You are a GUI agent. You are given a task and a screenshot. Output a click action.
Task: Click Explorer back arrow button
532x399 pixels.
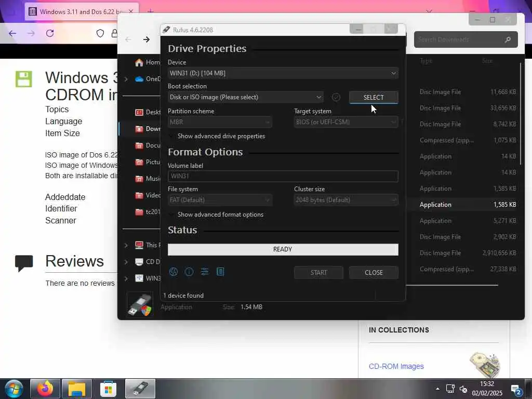pyautogui.click(x=128, y=39)
